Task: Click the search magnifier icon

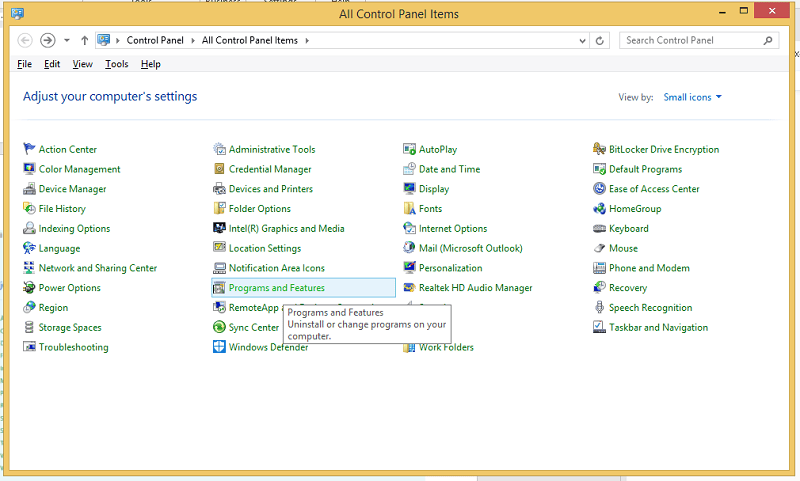Action: click(768, 40)
